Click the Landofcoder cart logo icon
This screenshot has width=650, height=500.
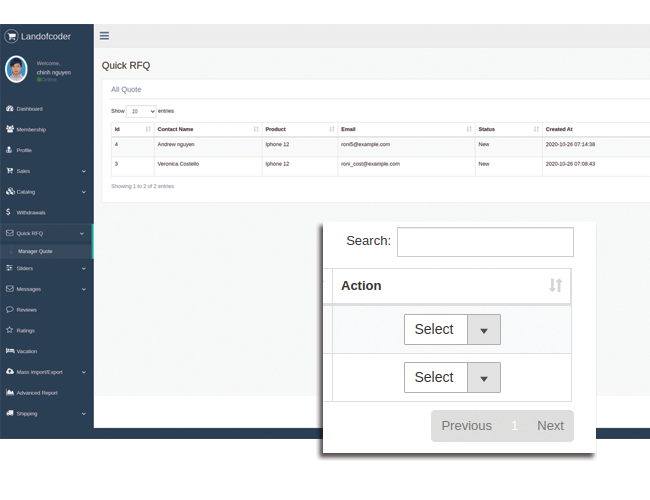pos(12,36)
